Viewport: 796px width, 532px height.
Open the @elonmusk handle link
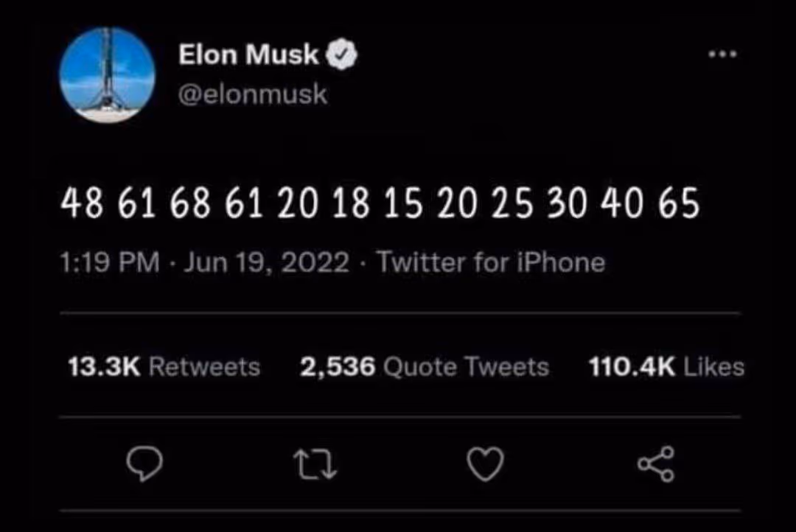coord(253,95)
